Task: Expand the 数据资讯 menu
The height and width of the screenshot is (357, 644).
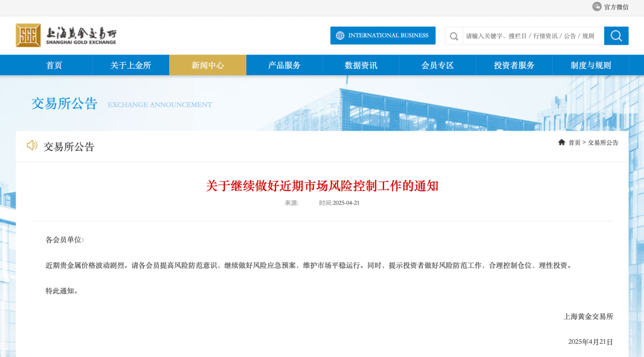Action: point(361,65)
